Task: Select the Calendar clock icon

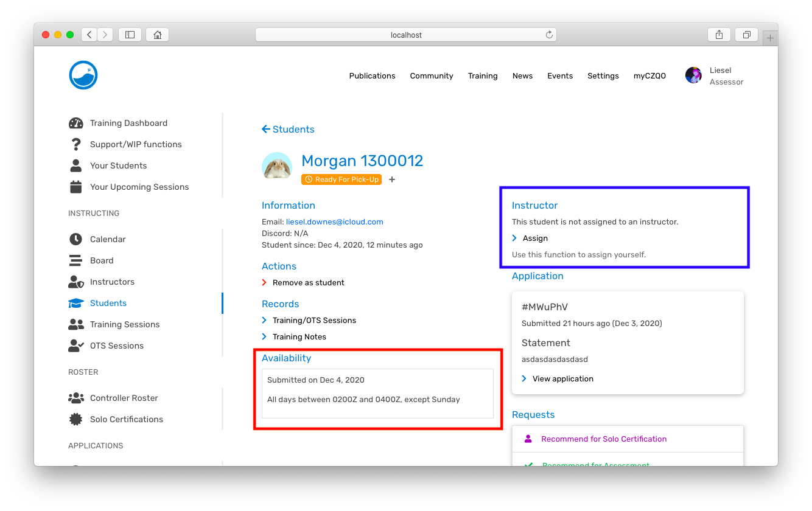Action: (x=75, y=239)
